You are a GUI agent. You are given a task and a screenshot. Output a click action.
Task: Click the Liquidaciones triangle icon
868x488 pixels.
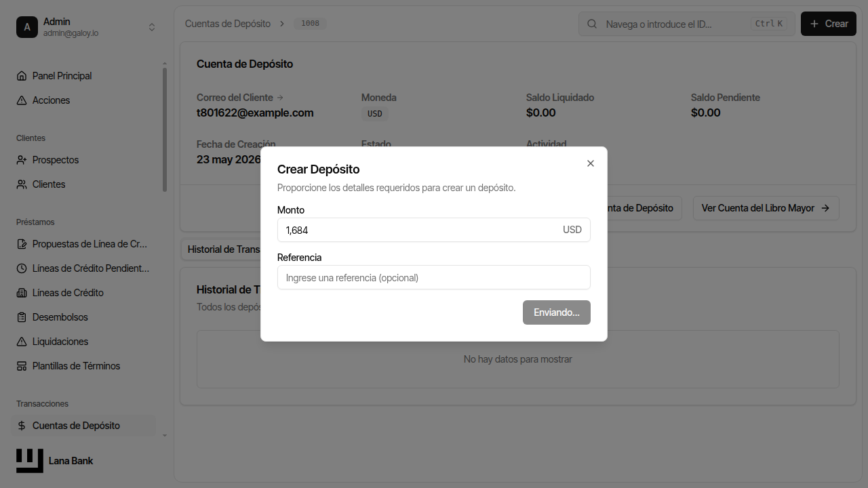pyautogui.click(x=22, y=342)
